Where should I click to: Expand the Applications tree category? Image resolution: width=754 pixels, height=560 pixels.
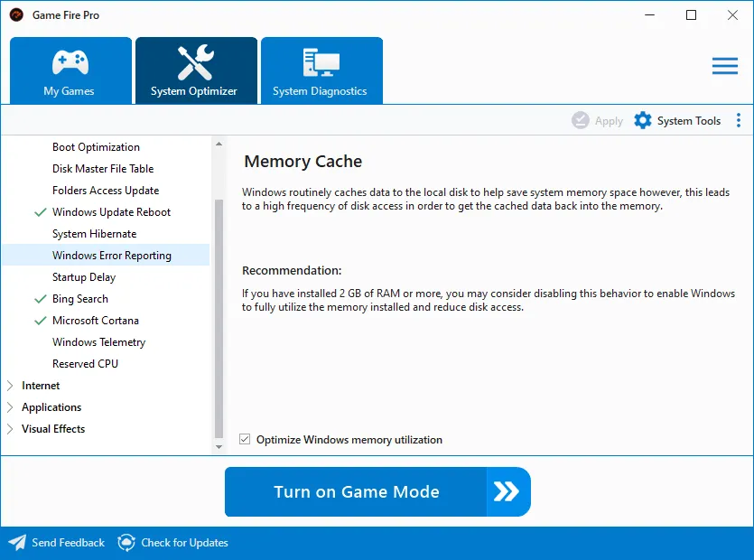pos(11,407)
